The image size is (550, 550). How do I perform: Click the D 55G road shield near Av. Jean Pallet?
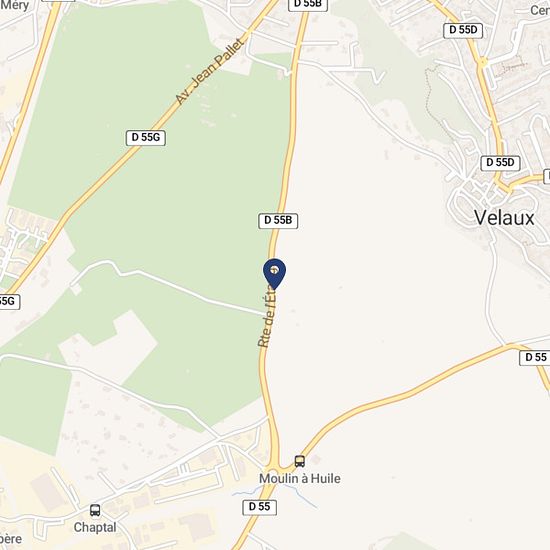[146, 138]
